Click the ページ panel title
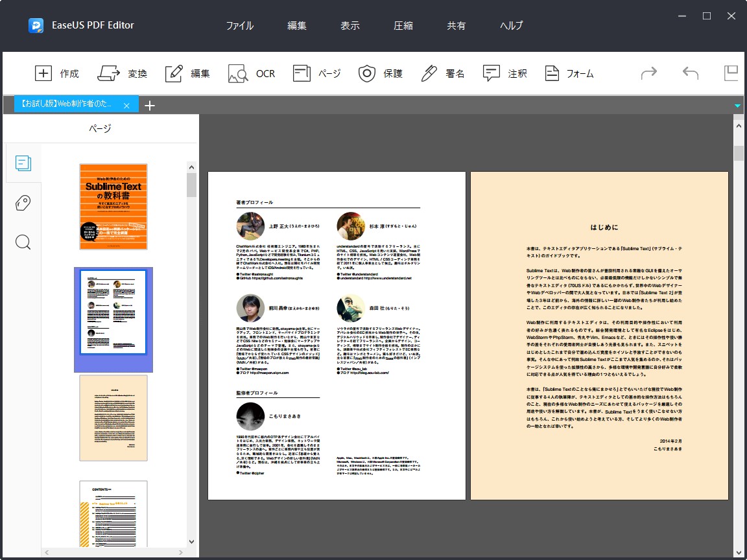 point(100,128)
